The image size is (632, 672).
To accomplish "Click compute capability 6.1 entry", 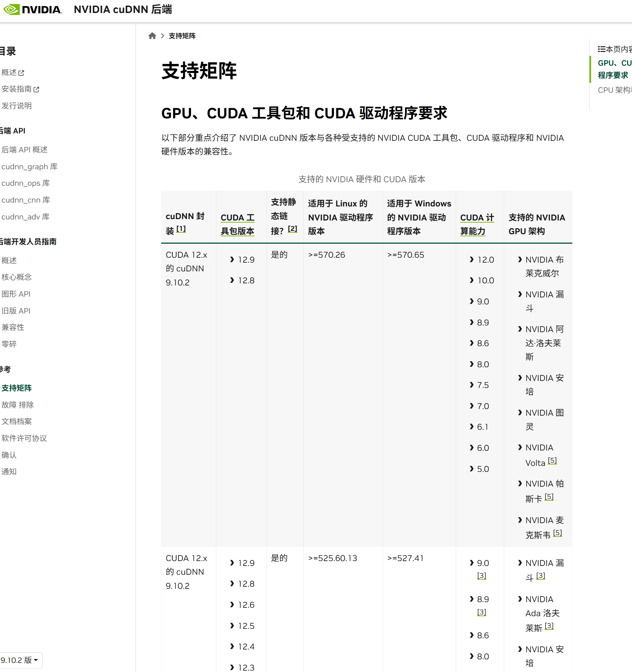I will [482, 427].
